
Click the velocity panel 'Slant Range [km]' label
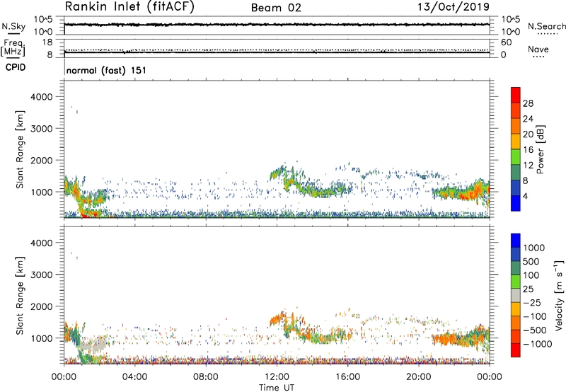click(x=20, y=295)
